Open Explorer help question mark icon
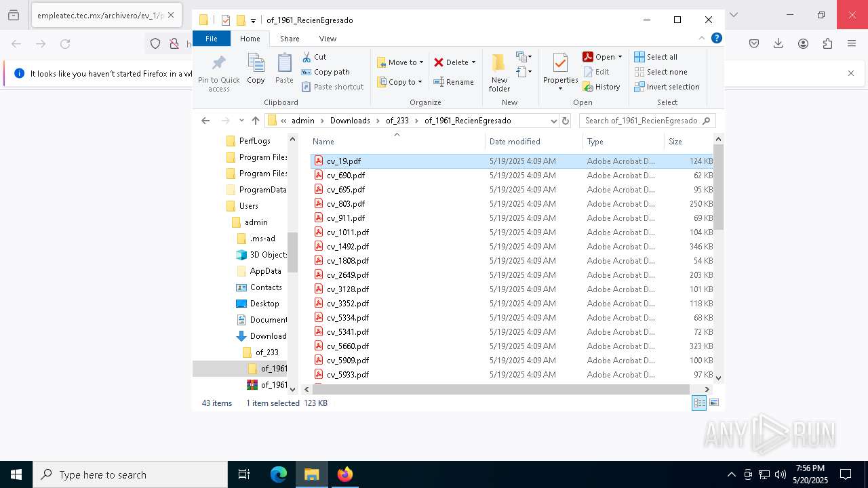The image size is (868, 488). pos(717,38)
